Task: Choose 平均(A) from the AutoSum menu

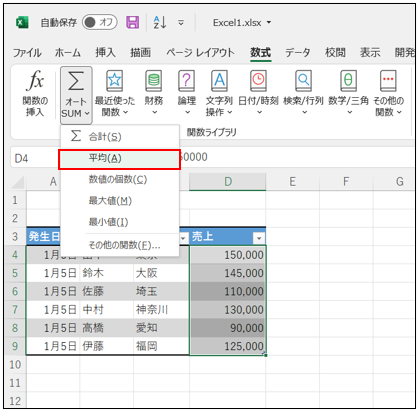Action: pos(120,159)
